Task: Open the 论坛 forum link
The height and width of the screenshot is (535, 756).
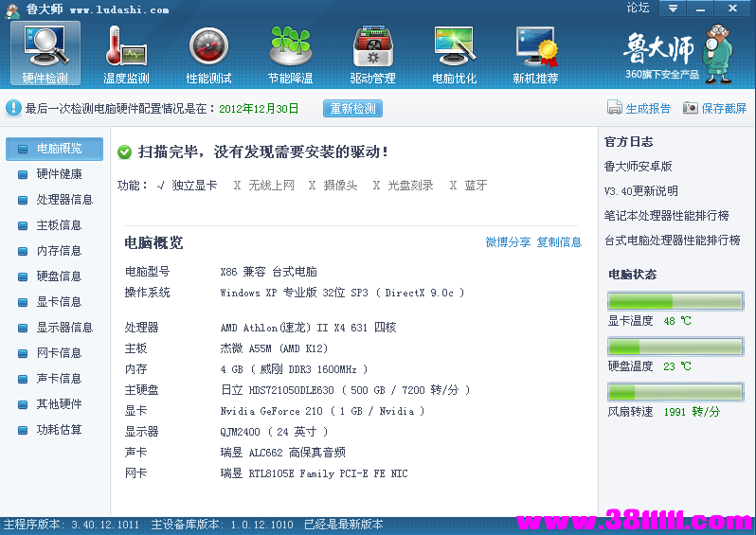Action: tap(638, 8)
